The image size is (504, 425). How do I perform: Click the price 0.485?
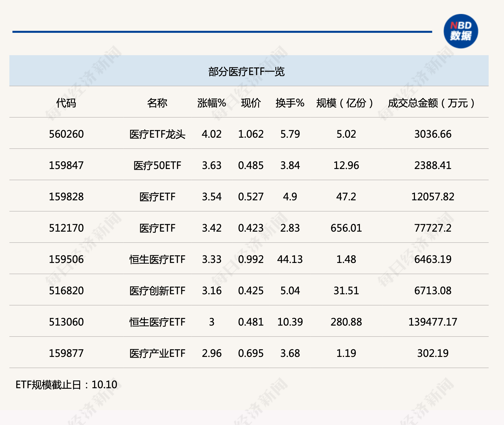251,166
